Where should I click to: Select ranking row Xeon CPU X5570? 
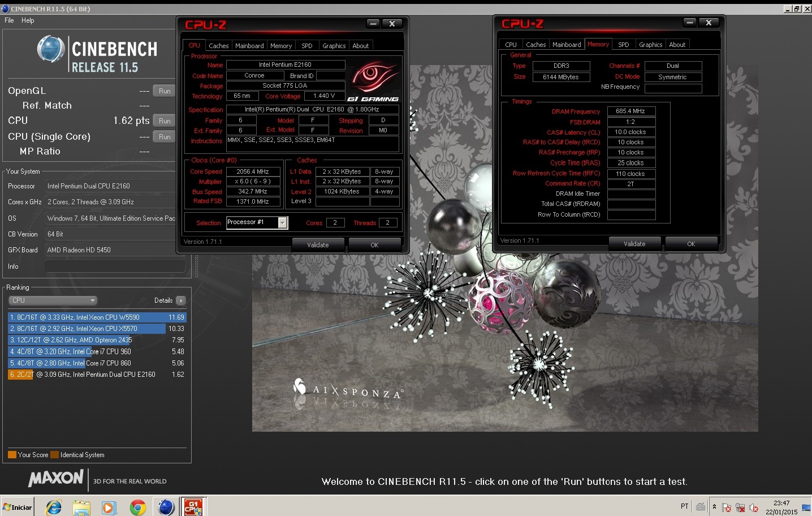click(97, 329)
